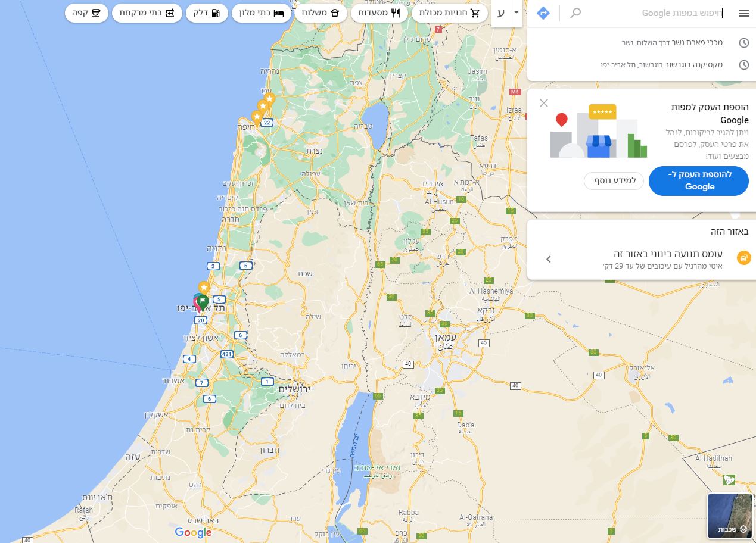Open the שכבות layers thumbnail
This screenshot has height=543, width=756.
tap(730, 516)
